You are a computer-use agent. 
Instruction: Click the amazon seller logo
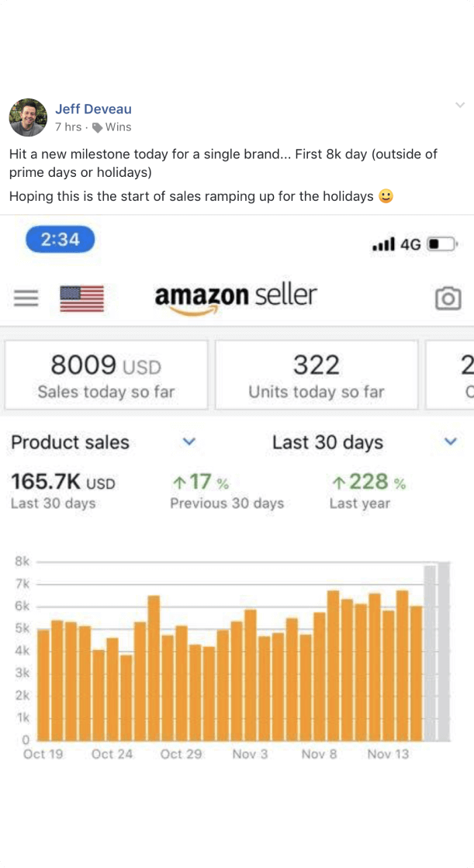click(x=236, y=296)
